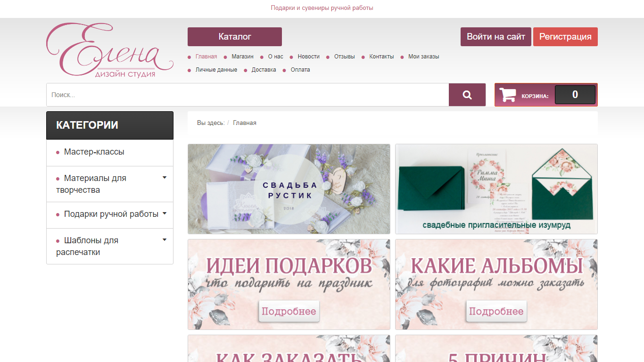644x362 pixels.
Task: Expand Шаблоны для распечатки category arrow
Action: pyautogui.click(x=165, y=240)
